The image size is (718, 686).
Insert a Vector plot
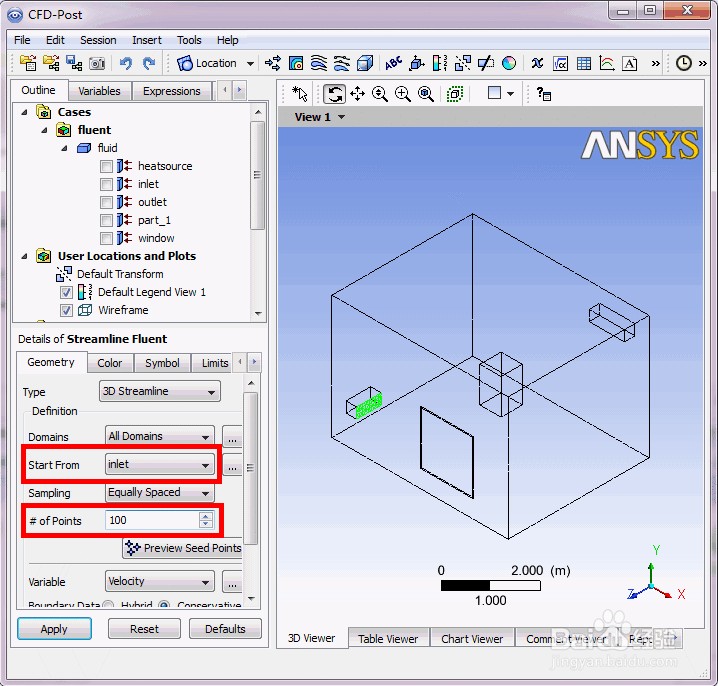[x=273, y=63]
